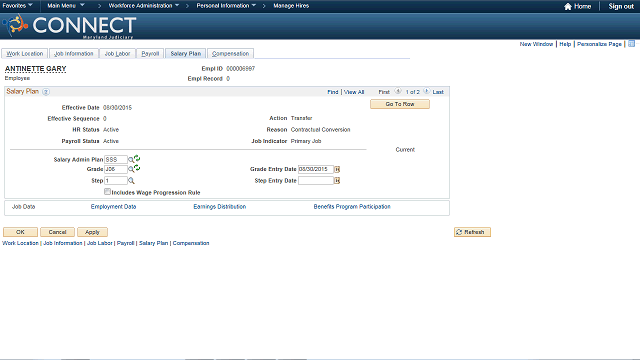Switch to Job Labor tab

point(117,53)
